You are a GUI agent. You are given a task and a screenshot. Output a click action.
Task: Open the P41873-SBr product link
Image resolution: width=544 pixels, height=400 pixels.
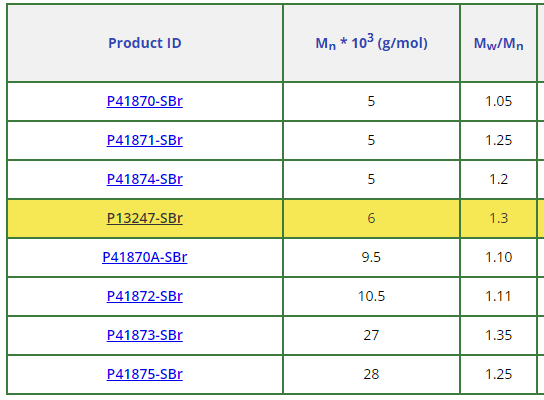[145, 335]
